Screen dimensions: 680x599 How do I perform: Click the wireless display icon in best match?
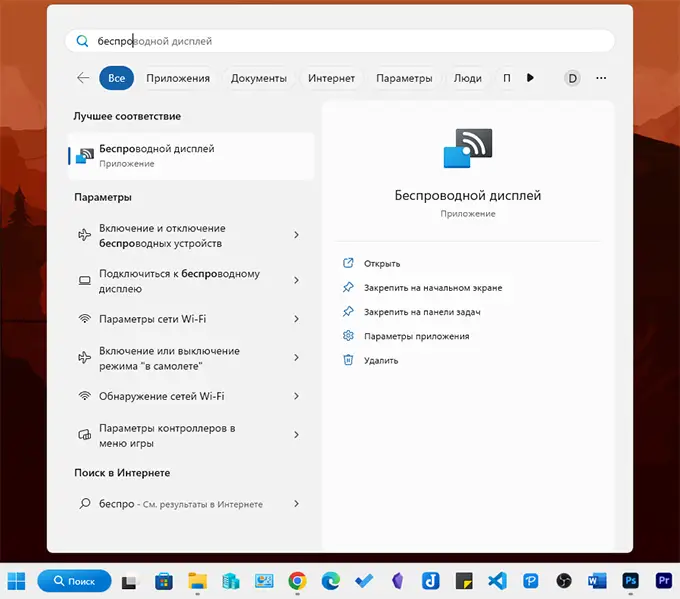tap(85, 156)
